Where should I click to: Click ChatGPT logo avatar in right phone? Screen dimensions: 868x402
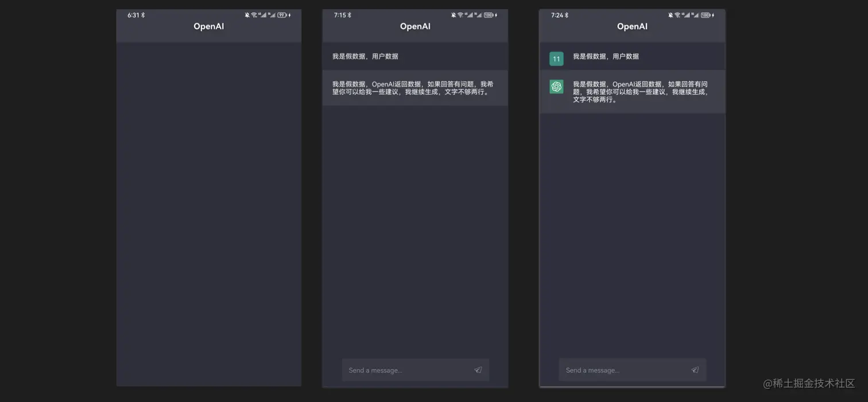coord(556,87)
